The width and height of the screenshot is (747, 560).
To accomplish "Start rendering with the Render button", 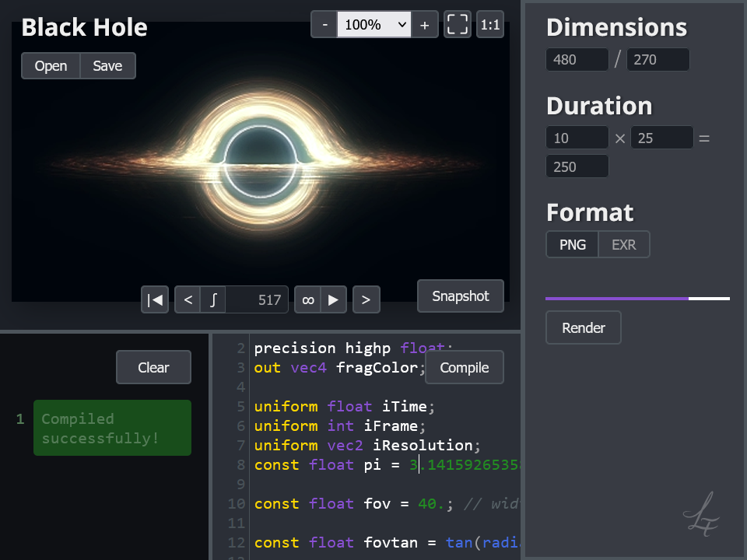I will point(583,328).
